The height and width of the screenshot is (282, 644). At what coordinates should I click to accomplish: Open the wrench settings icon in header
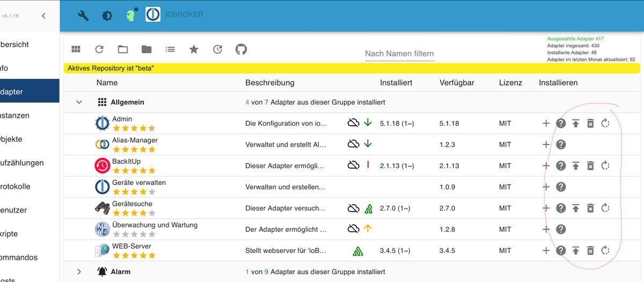(x=83, y=16)
